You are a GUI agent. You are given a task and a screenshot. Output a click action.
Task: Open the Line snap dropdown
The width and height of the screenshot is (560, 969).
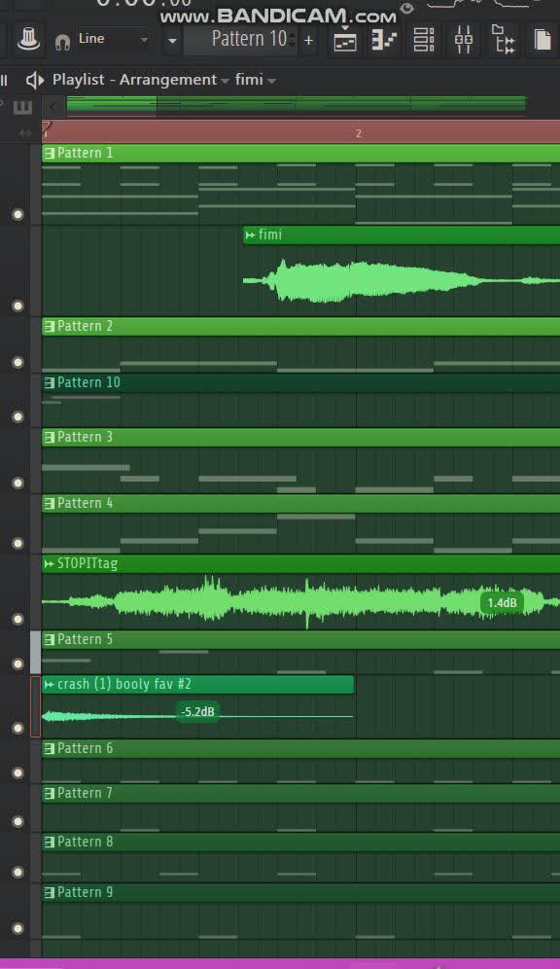113,39
